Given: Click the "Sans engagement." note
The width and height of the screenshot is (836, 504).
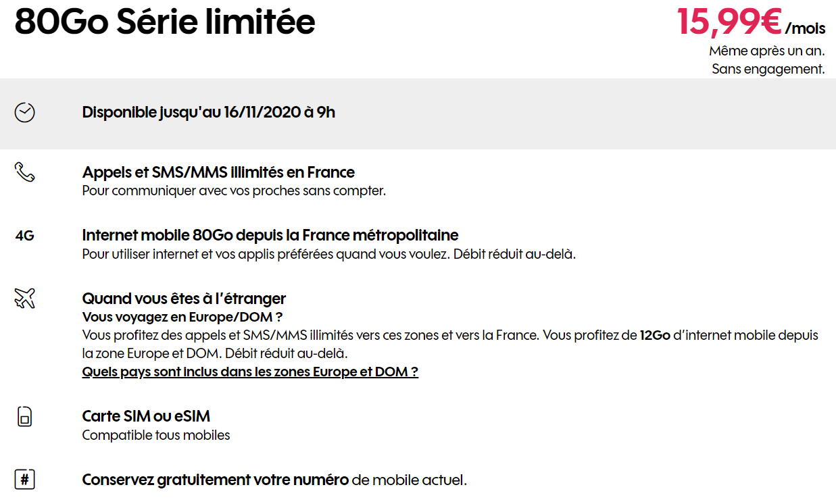Looking at the screenshot, I should tap(768, 69).
